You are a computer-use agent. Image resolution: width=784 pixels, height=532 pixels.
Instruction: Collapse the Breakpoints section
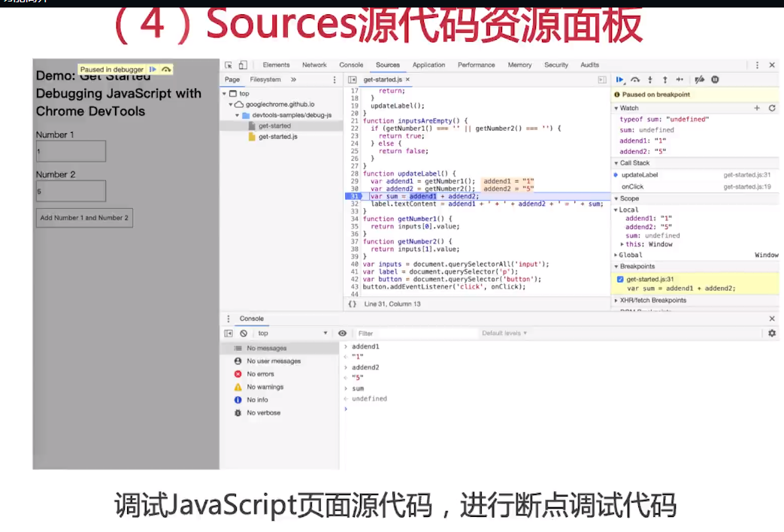[616, 267]
